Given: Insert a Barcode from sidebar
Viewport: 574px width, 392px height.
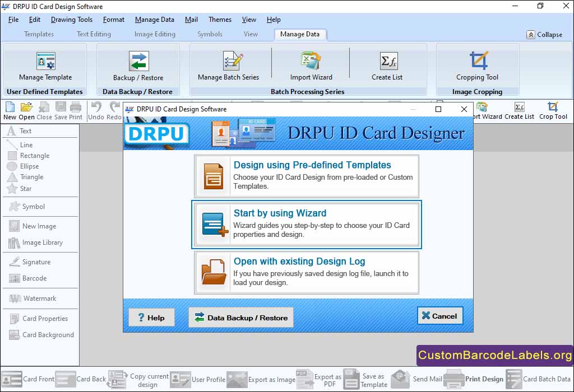Looking at the screenshot, I should (28, 278).
